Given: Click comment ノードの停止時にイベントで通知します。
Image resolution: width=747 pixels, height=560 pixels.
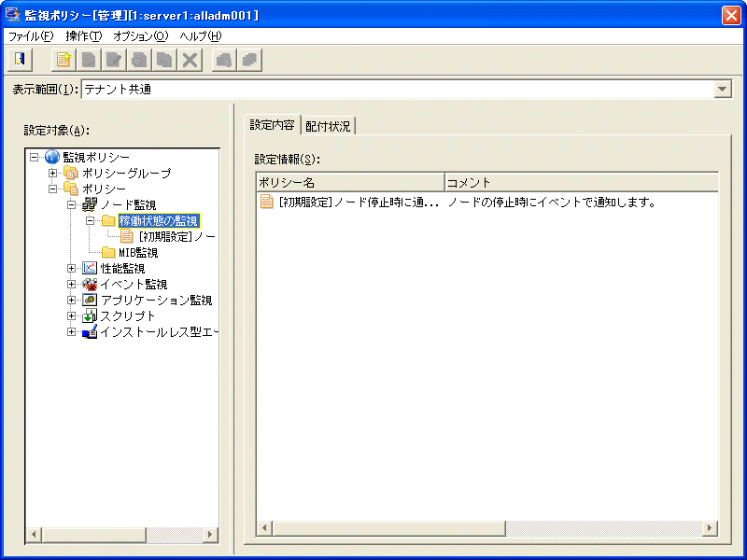Looking at the screenshot, I should 552,202.
